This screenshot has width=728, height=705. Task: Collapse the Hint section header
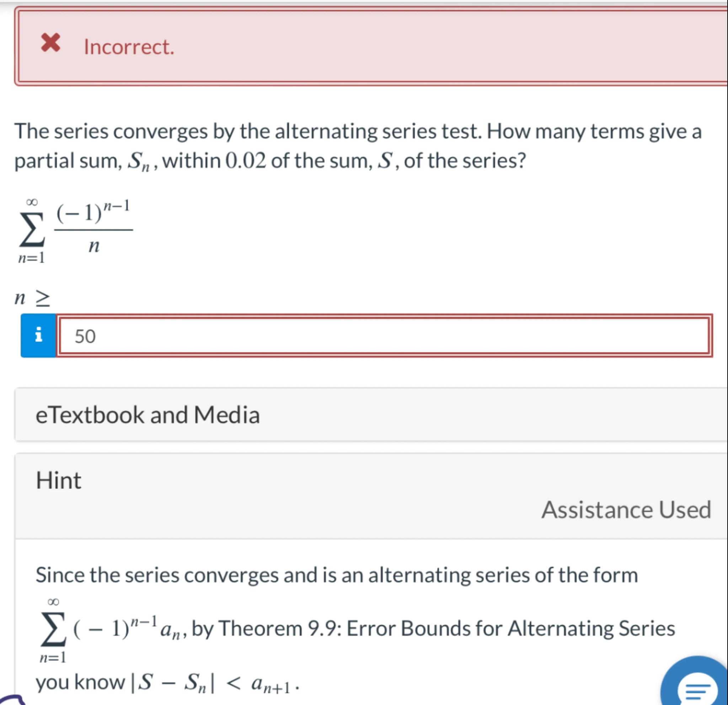[x=58, y=480]
